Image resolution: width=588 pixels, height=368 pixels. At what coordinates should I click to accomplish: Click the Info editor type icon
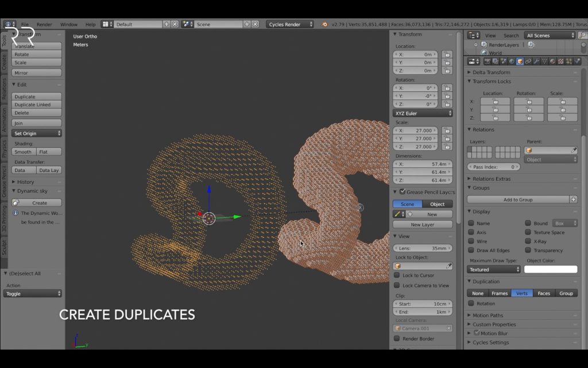10,24
